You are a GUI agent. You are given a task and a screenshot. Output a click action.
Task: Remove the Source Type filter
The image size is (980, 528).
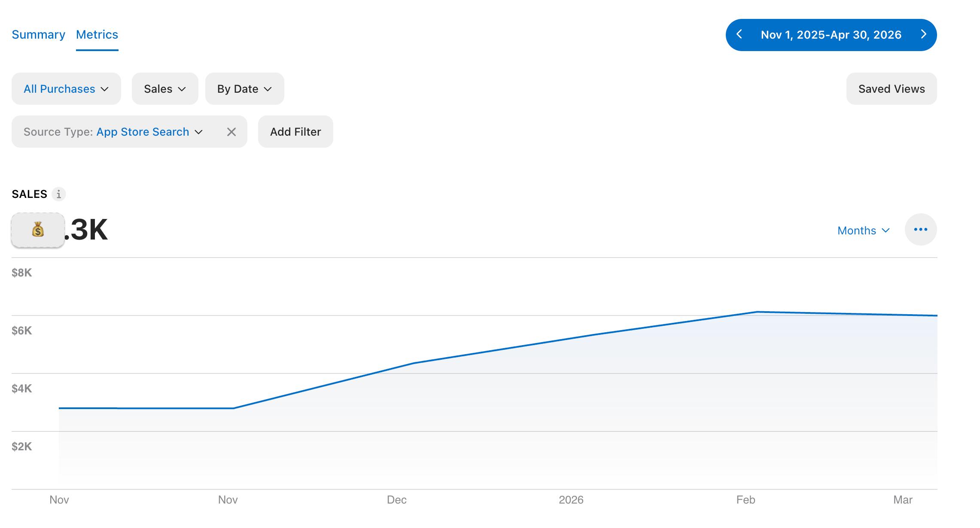231,132
